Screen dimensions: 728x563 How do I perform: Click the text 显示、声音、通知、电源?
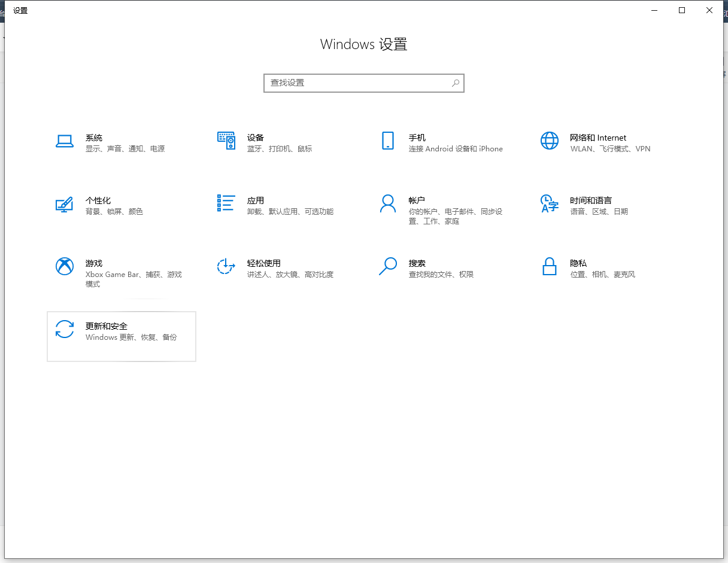(125, 149)
